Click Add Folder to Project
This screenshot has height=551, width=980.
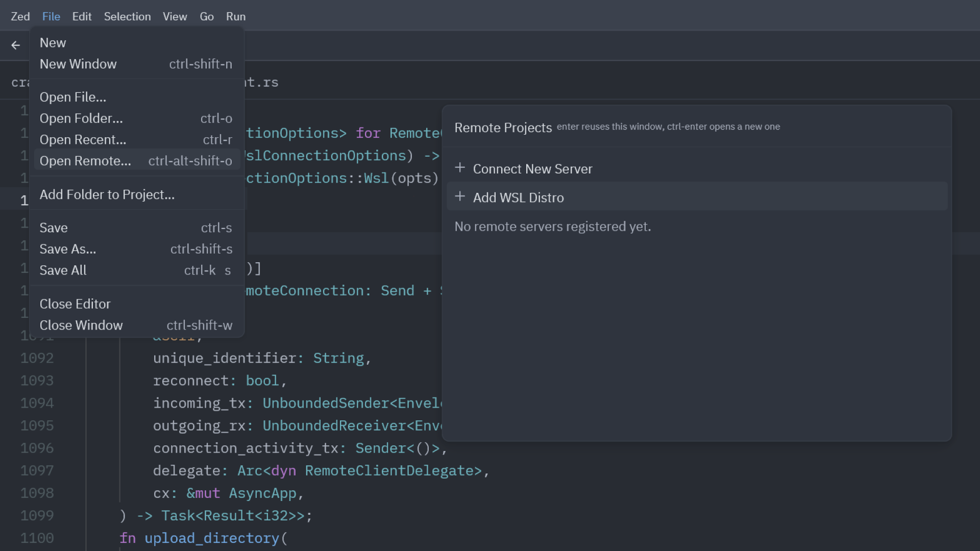tap(107, 194)
